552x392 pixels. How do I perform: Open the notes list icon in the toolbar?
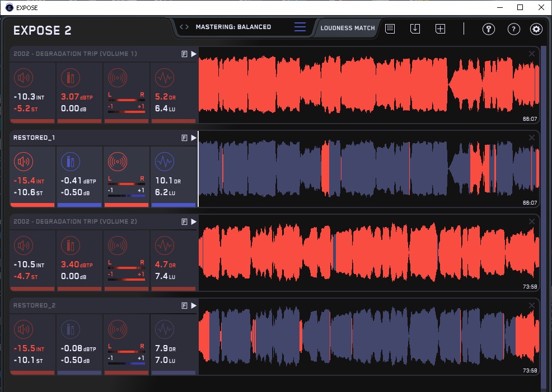[390, 29]
